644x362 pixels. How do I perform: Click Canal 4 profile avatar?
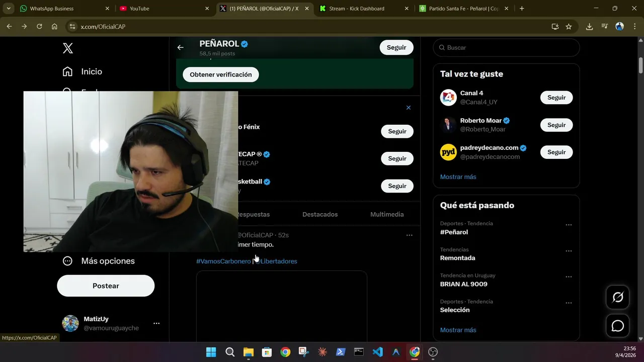(448, 98)
